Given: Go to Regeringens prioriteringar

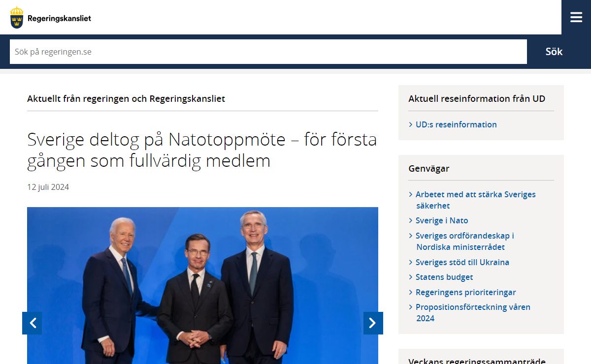Looking at the screenshot, I should click(x=465, y=292).
